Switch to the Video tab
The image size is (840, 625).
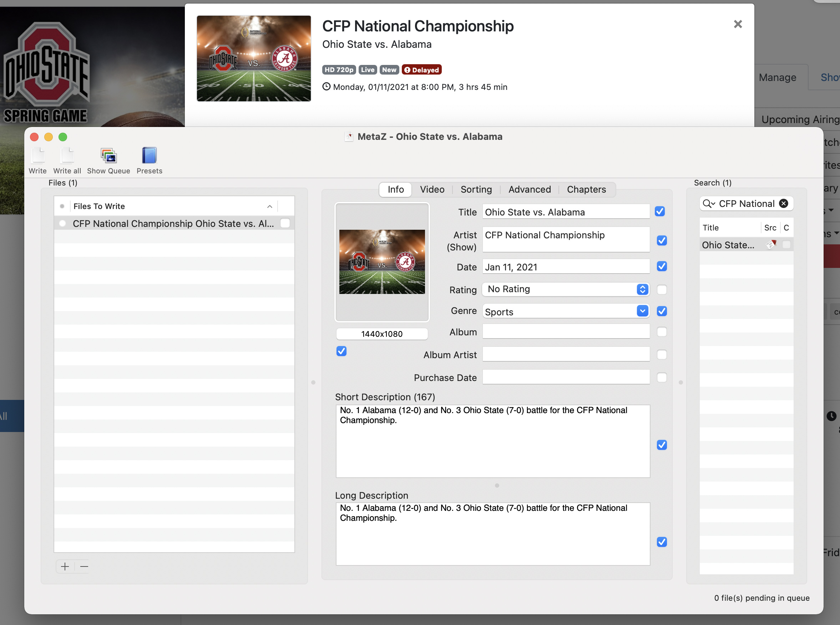coord(432,189)
